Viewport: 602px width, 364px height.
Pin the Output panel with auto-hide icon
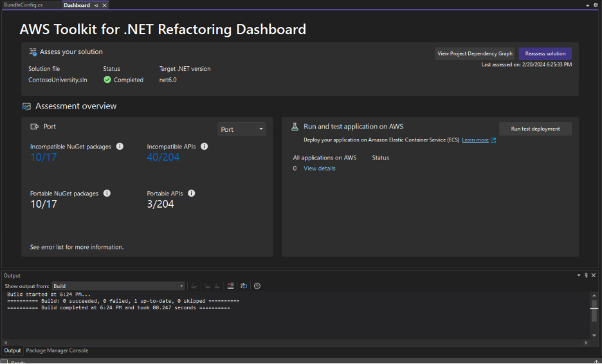tap(586, 275)
